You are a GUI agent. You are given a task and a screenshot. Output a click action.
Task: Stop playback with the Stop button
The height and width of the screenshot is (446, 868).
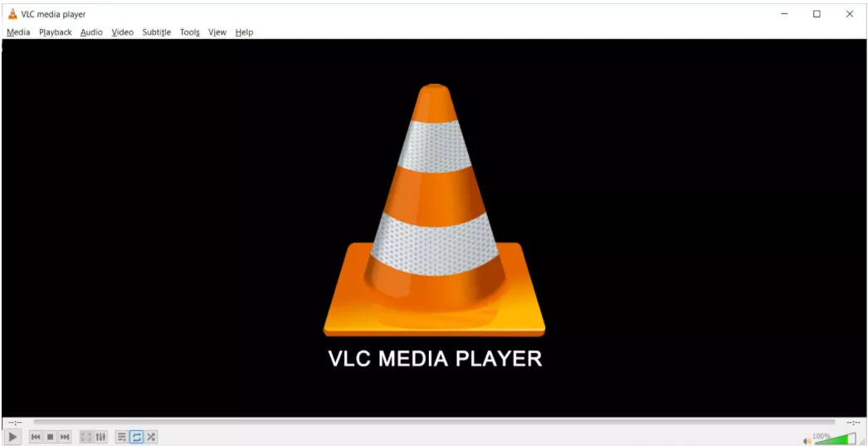[x=50, y=437]
